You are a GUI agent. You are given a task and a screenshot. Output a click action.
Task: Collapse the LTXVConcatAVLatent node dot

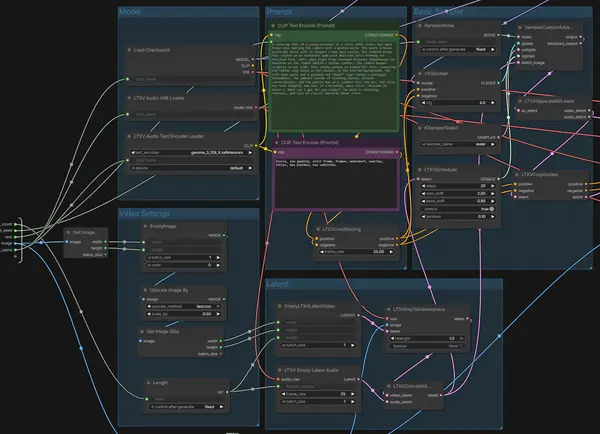tap(388, 386)
